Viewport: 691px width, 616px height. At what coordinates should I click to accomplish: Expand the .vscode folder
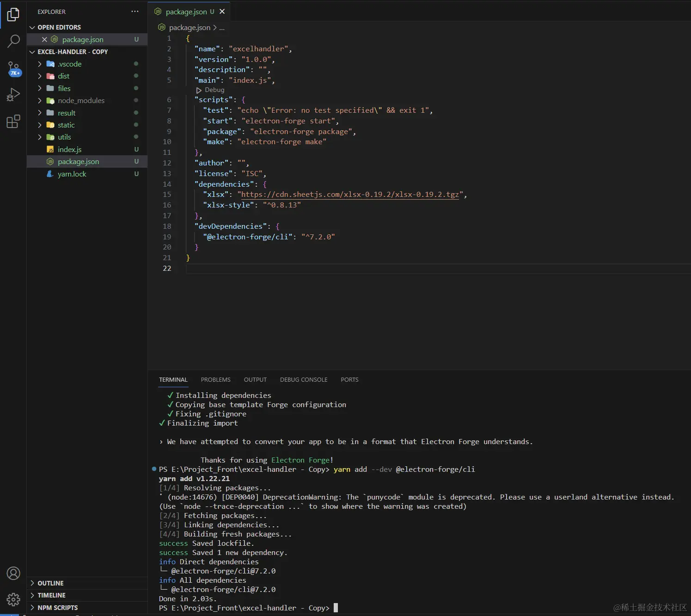(x=40, y=64)
